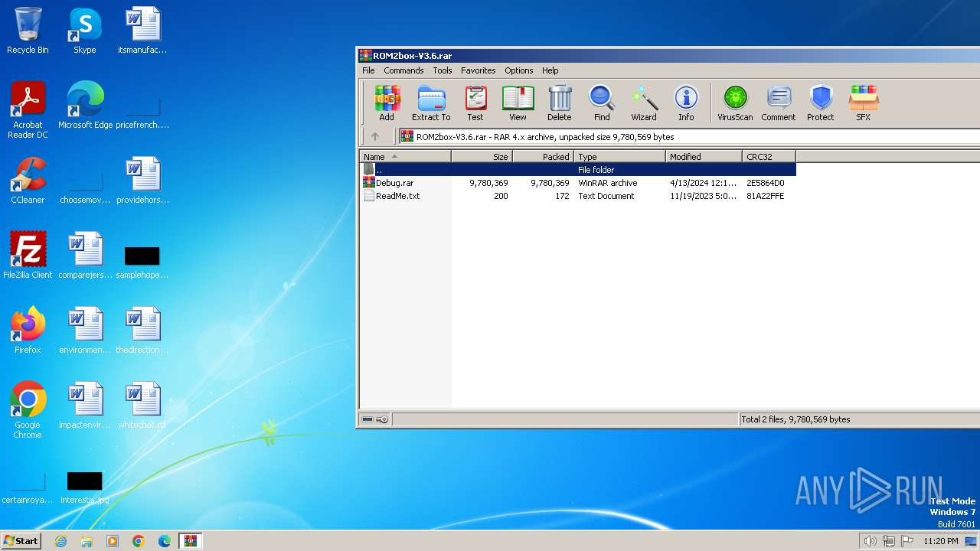
Task: Click the volume speaker tray icon
Action: point(870,541)
